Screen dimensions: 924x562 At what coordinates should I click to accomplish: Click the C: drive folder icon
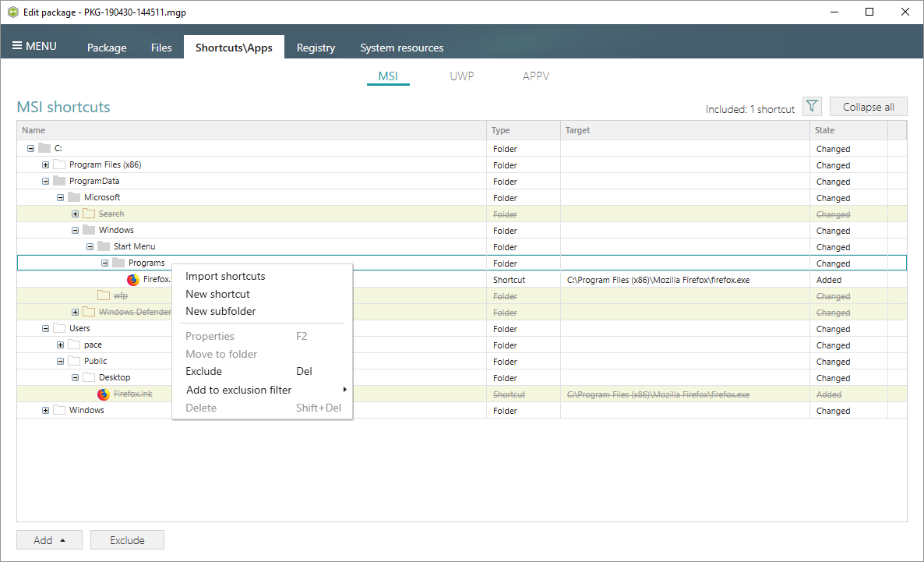[x=44, y=148]
